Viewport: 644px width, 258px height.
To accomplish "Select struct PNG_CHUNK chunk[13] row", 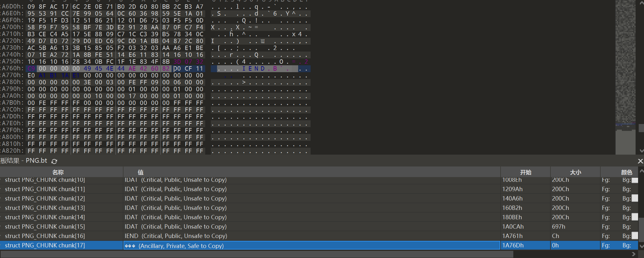I will coord(319,208).
